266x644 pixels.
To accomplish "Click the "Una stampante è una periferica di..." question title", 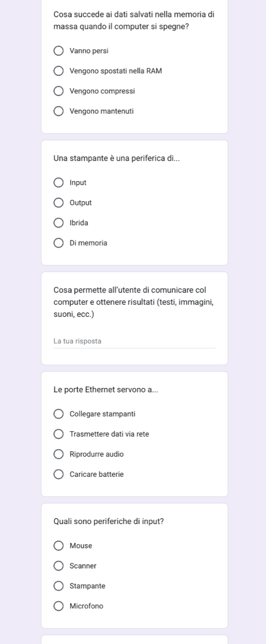I will tap(116, 158).
